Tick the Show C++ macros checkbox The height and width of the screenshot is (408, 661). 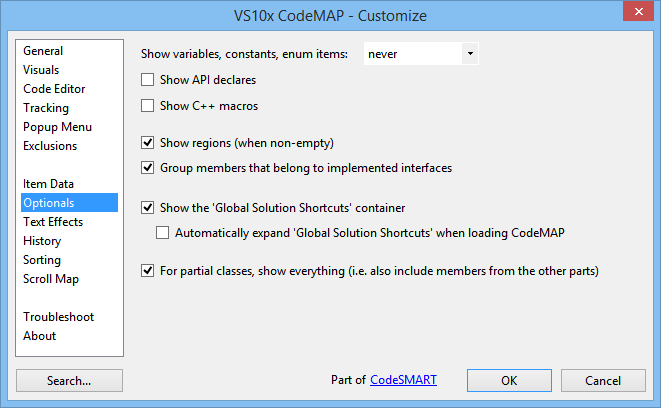tap(148, 105)
